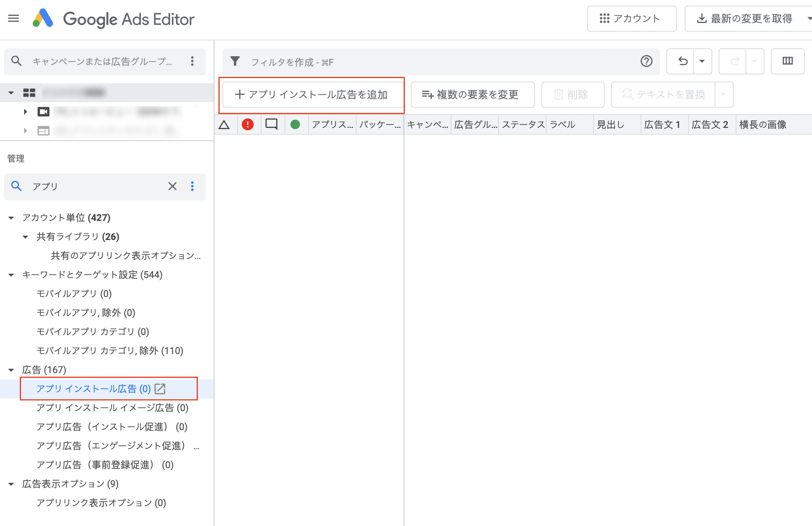Expand the video campaign tree item
This screenshot has width=812, height=526.
(25, 112)
